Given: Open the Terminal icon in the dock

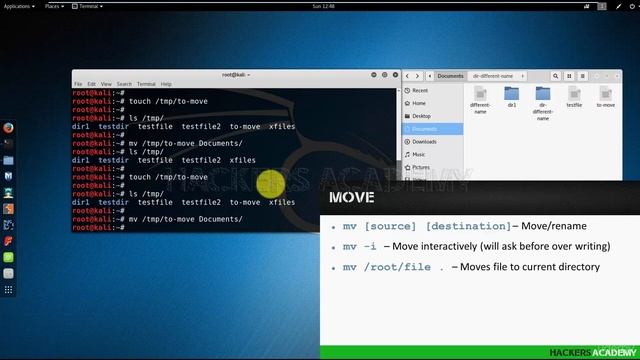Looking at the screenshot, I should (x=8, y=144).
